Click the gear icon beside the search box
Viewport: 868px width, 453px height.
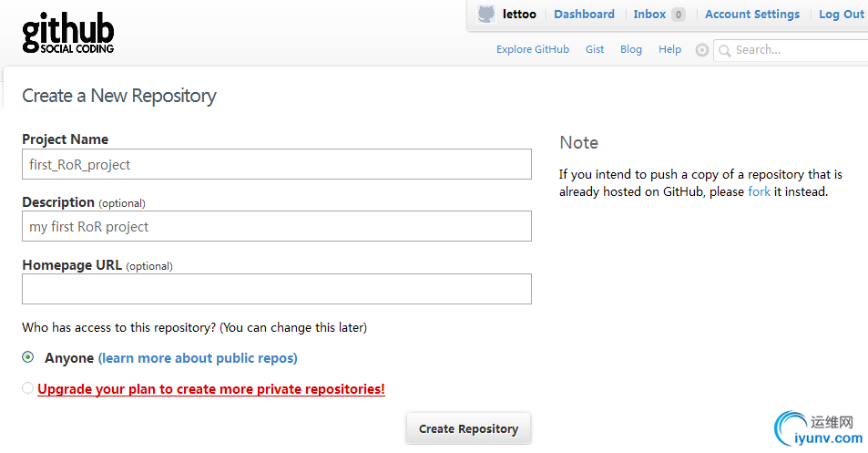701,50
